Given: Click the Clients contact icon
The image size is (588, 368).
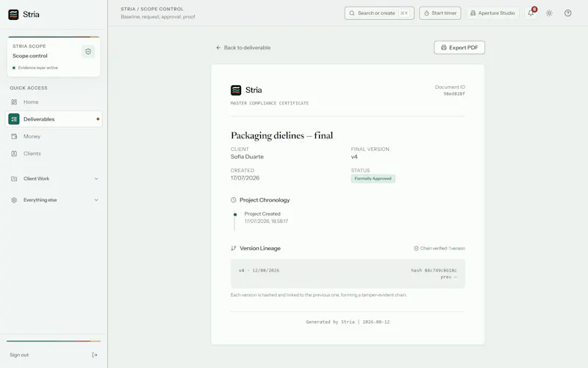Looking at the screenshot, I should [x=14, y=154].
